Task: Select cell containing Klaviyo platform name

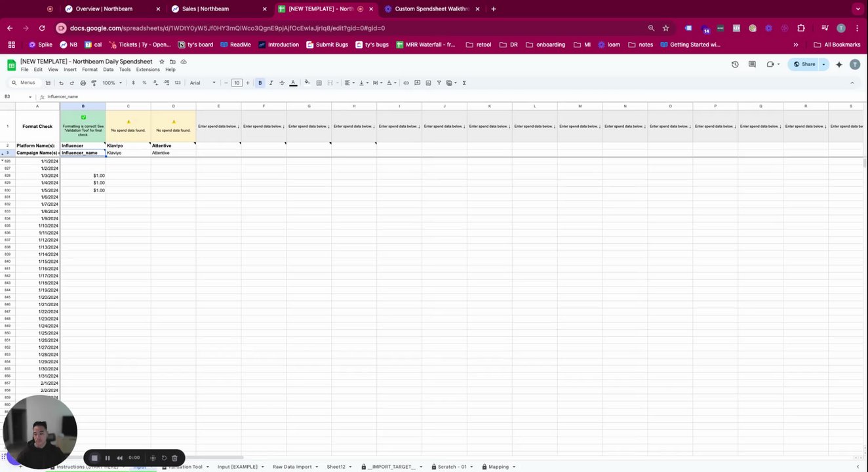Action: pyautogui.click(x=128, y=146)
